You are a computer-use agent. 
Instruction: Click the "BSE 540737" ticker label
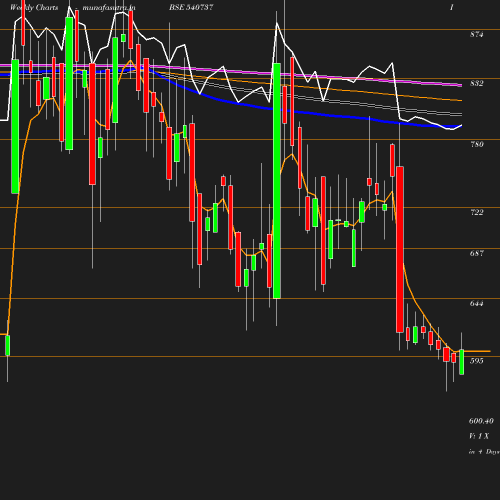tap(191, 7)
